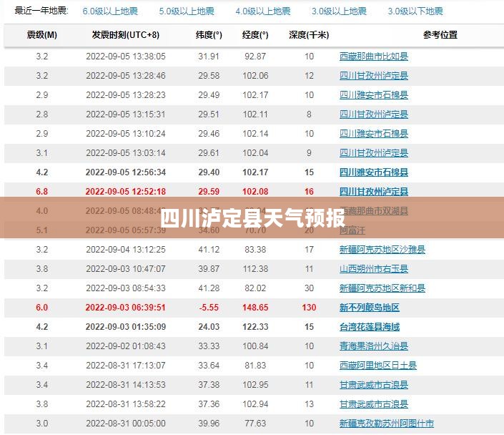Click the time 2022-08-31 00:05:00

[126, 424]
